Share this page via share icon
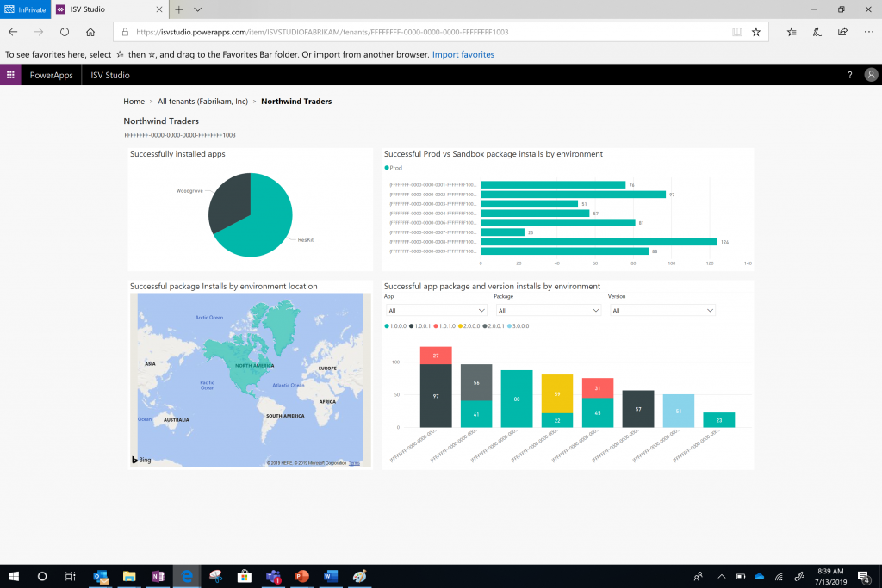The image size is (882, 588). coord(842,32)
